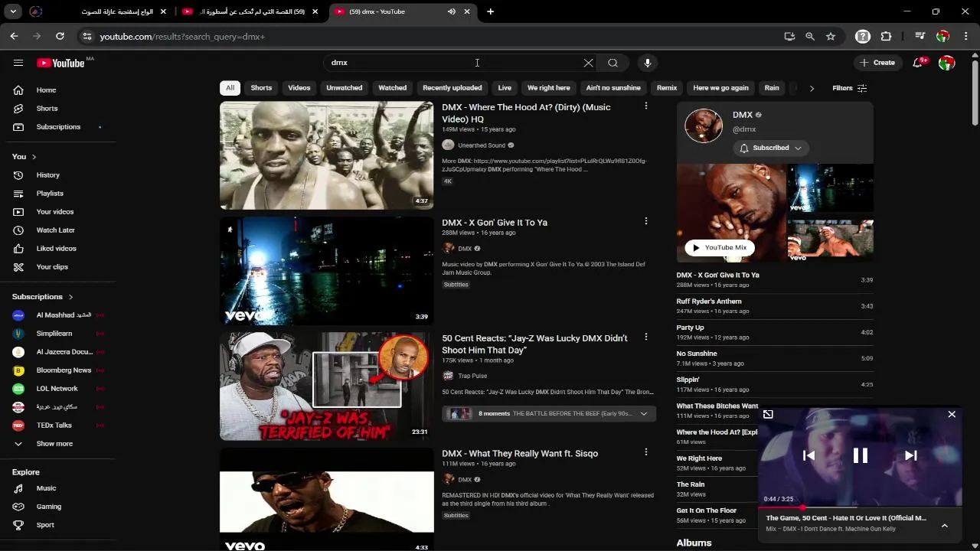
Task: Reload the page
Action: 60,36
